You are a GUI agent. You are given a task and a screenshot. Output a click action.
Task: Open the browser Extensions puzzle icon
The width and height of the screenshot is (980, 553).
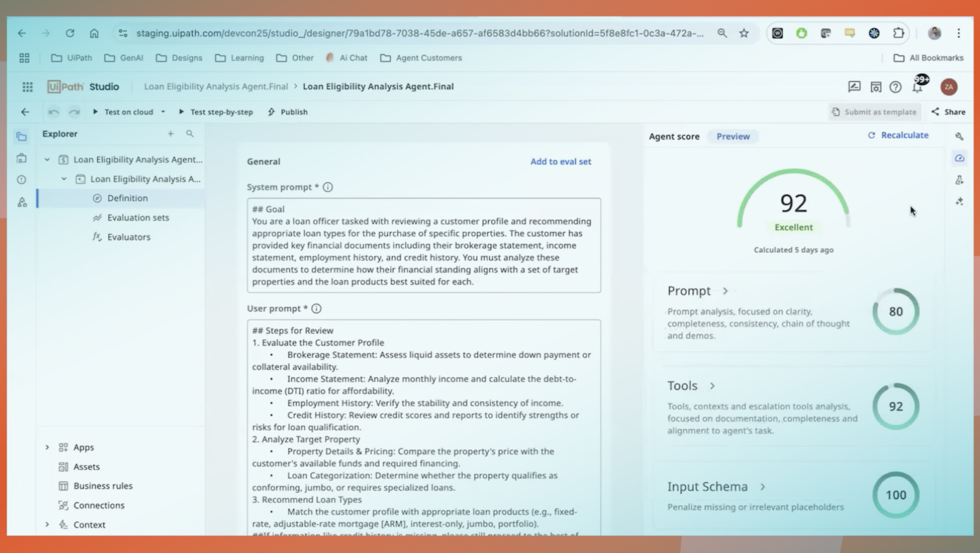coord(898,33)
